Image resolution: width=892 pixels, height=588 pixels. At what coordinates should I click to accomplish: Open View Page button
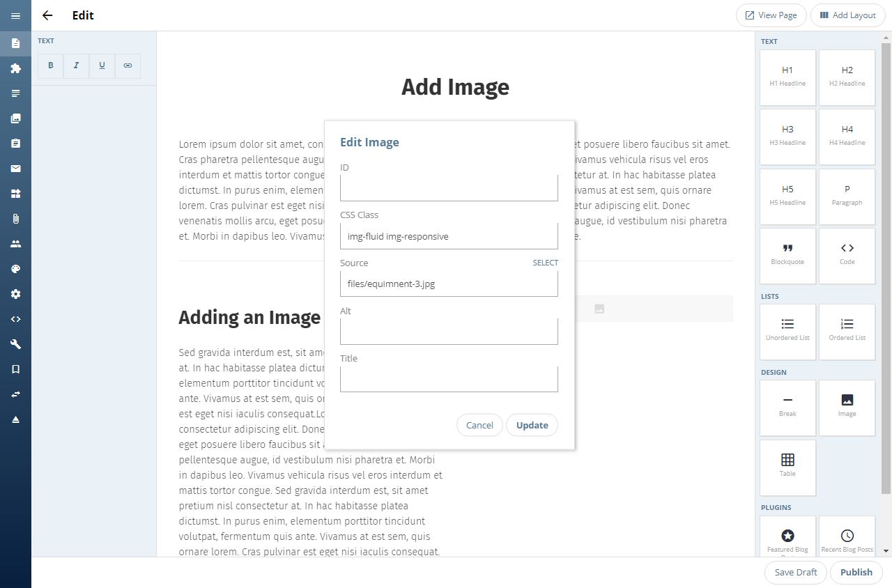coord(771,15)
